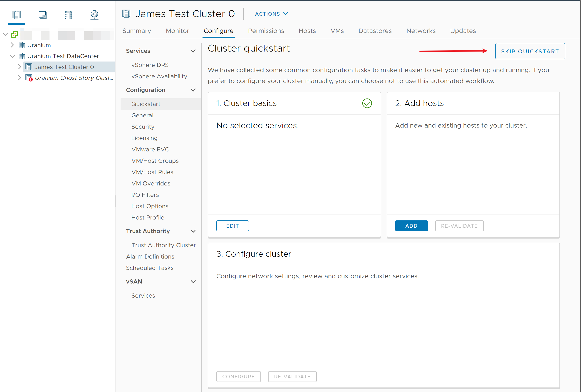Screen dimensions: 581x392
Task: Click cluster icon beside James Test Cluster 0 title
Action: 126,14
